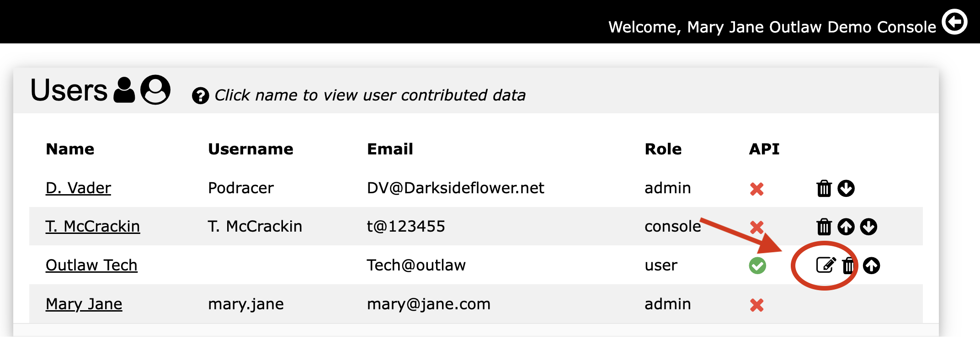Edit the Outlaw Tech user
This screenshot has width=980, height=360.
pos(826,265)
